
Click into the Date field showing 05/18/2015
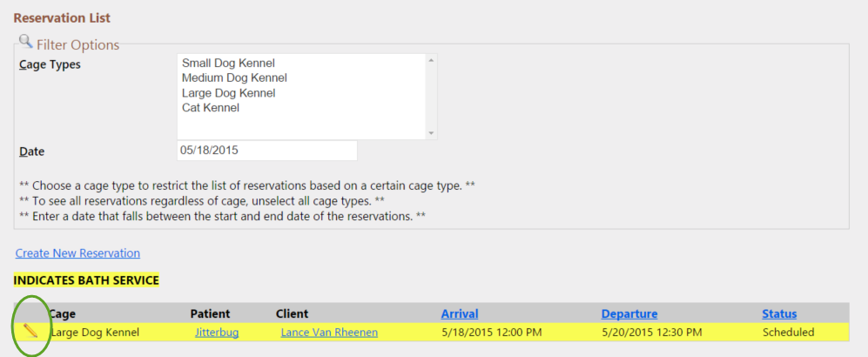tap(266, 151)
